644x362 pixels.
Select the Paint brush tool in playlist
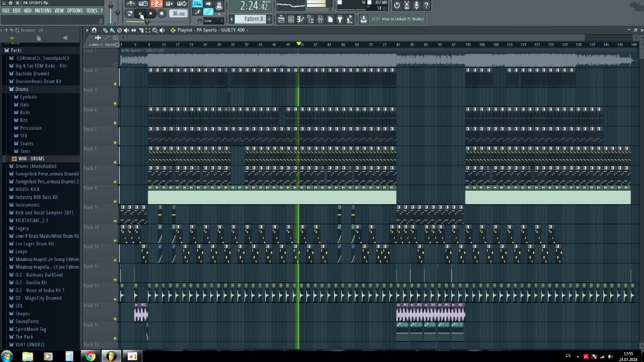click(112, 30)
